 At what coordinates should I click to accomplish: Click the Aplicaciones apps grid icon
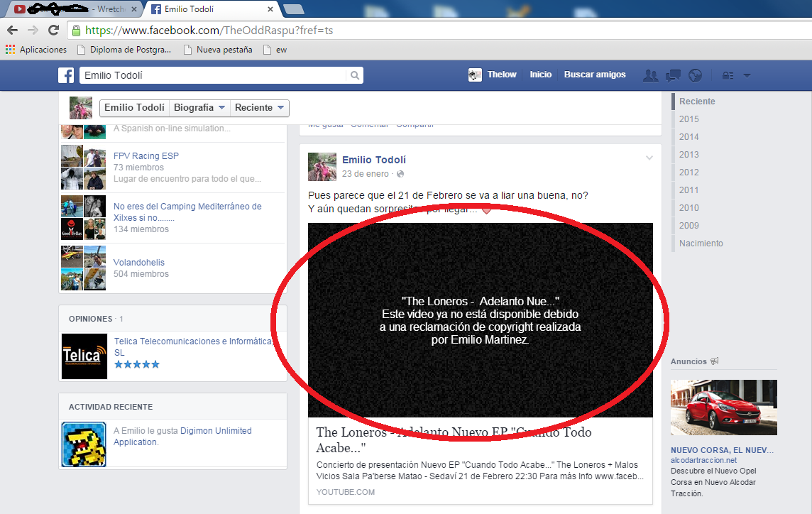coord(11,50)
